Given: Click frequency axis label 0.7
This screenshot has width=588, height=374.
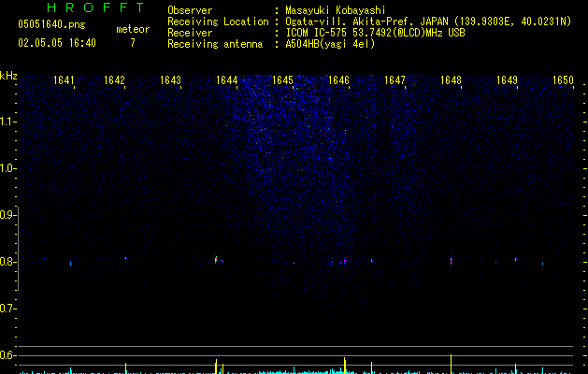Looking at the screenshot, I should [x=7, y=309].
